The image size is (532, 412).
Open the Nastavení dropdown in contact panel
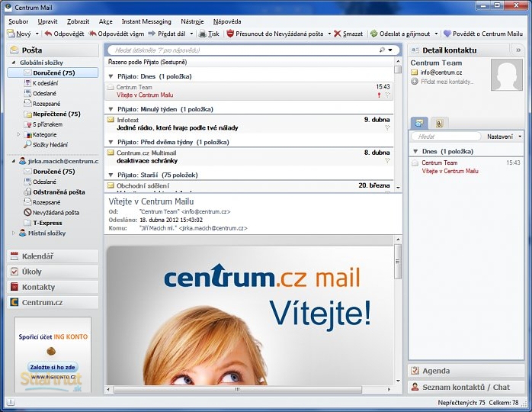coord(504,137)
